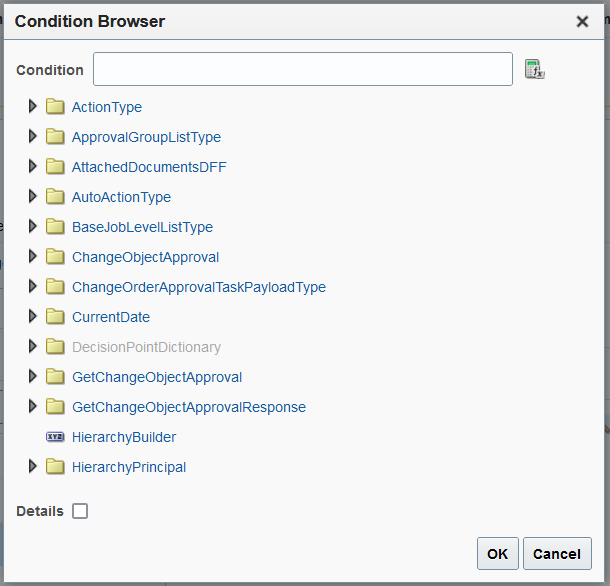The width and height of the screenshot is (610, 586).
Task: Expand the GetChangeObjectApprovalResponse node
Action: pyautogui.click(x=33, y=406)
